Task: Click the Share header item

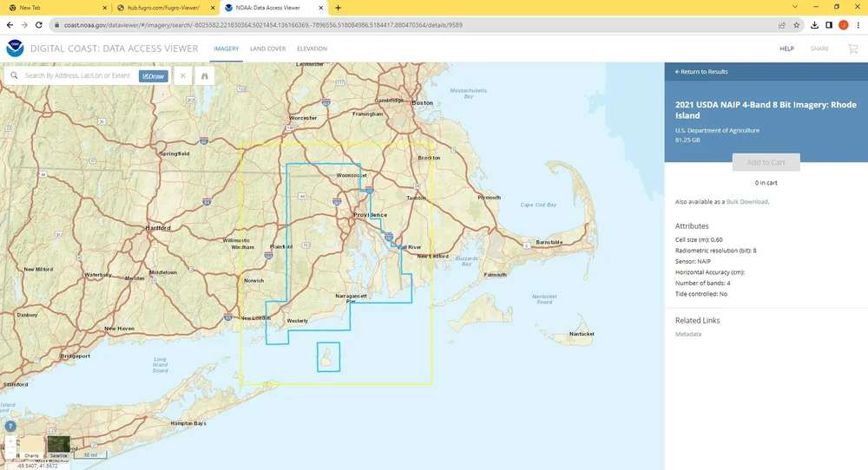Action: 820,49
